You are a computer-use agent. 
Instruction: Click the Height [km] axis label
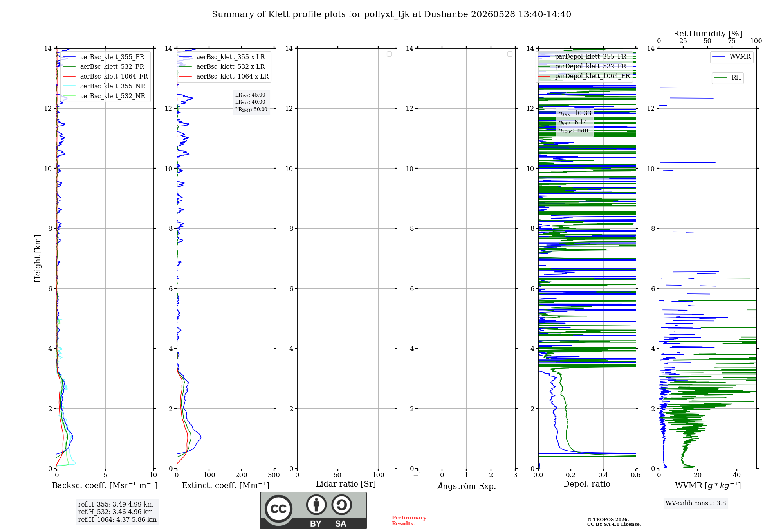point(38,259)
